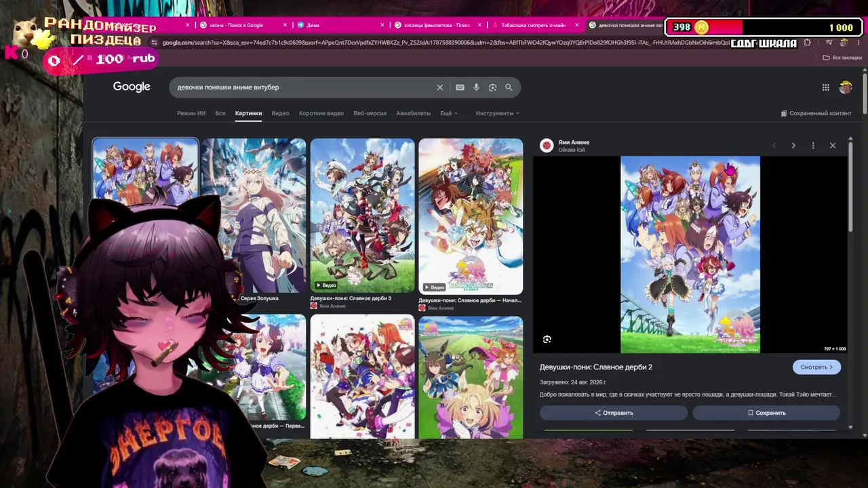Show previous image in preview panel
This screenshot has height=488, width=868.
(774, 146)
